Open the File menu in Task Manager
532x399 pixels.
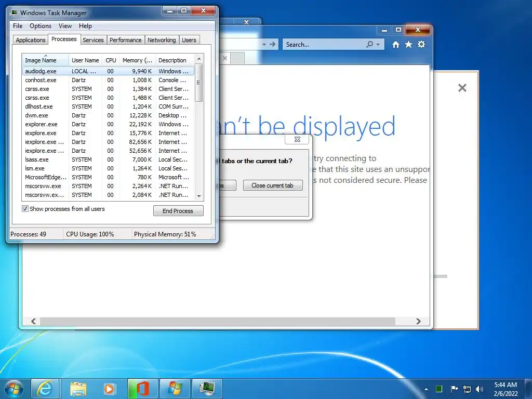18,26
